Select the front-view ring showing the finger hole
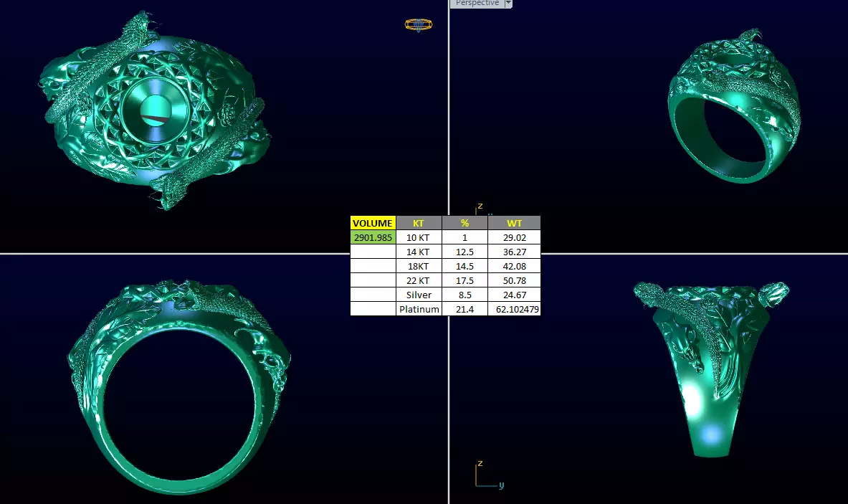 pyautogui.click(x=179, y=386)
